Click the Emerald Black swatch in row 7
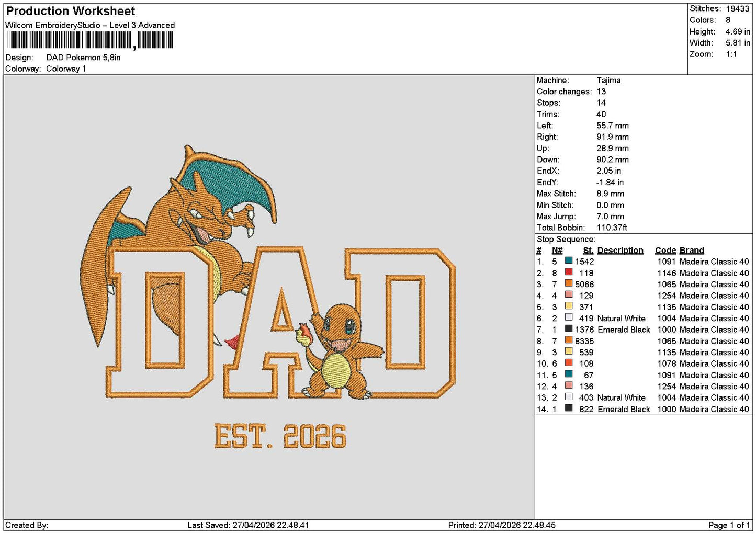The width and height of the screenshot is (756, 534). point(569,329)
